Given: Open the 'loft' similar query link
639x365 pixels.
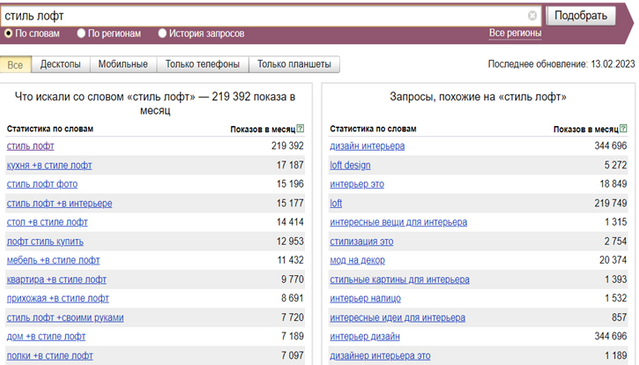Looking at the screenshot, I should tap(336, 203).
